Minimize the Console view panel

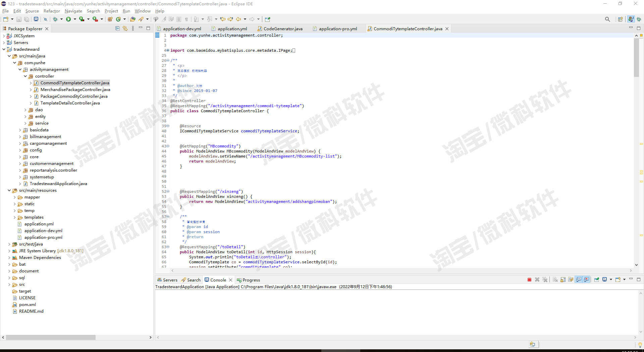point(631,279)
